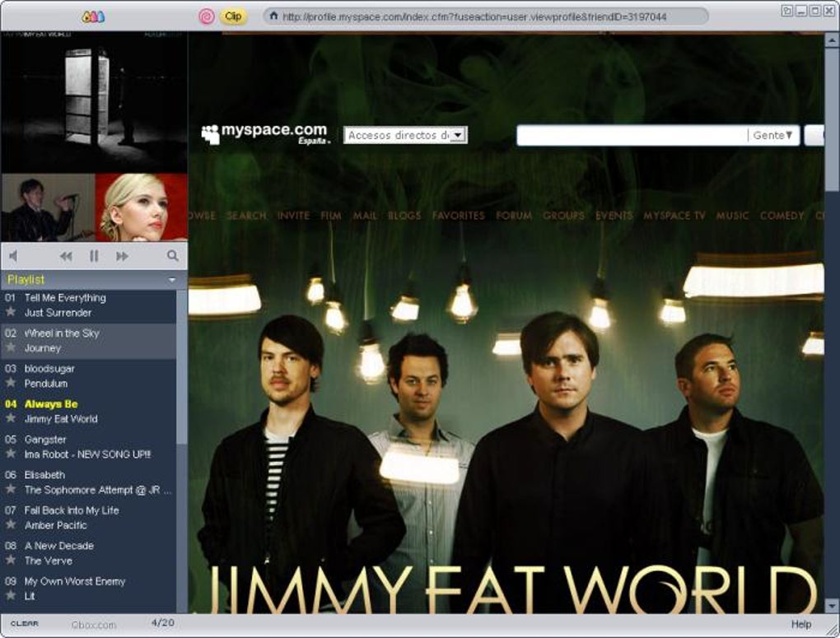Image resolution: width=840 pixels, height=638 pixels.
Task: Mute the player volume
Action: [13, 255]
